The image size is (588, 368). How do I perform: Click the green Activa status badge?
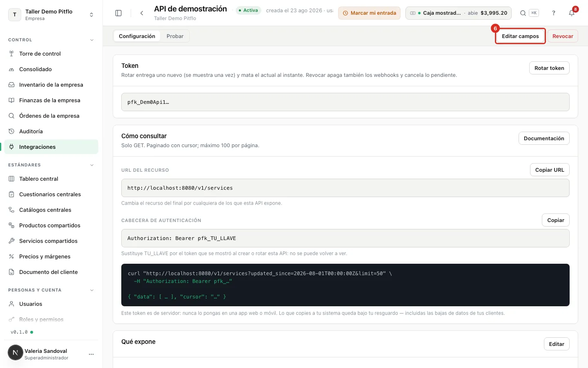click(248, 10)
